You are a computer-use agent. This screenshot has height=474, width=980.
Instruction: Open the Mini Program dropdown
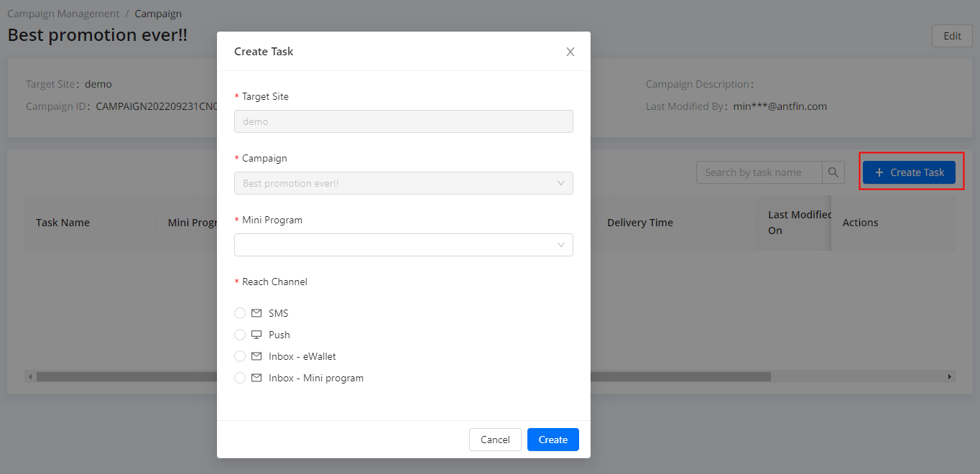403,245
